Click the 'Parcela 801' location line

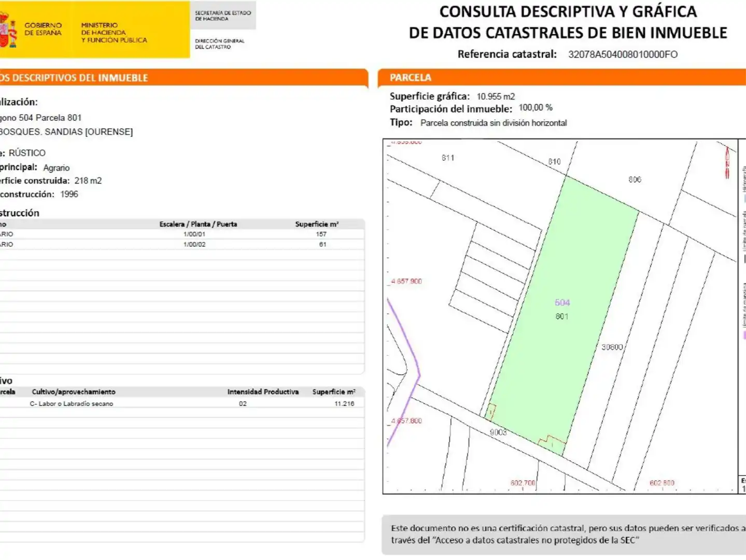pos(41,118)
